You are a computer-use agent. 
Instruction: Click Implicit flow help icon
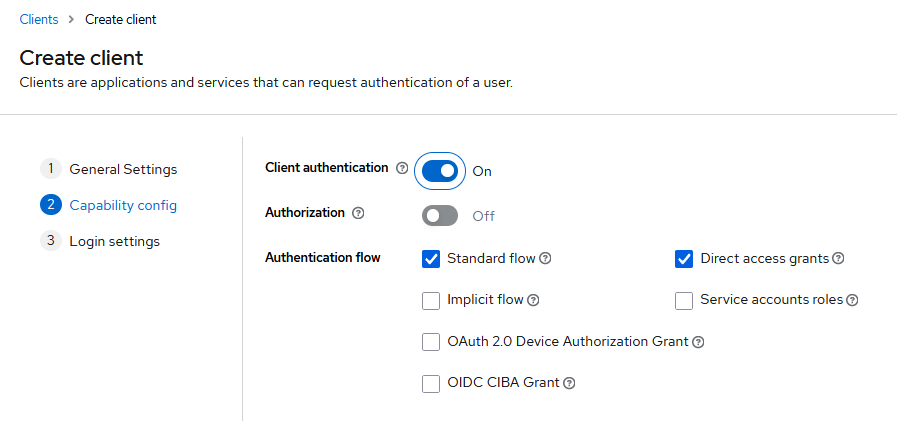pyautogui.click(x=534, y=300)
